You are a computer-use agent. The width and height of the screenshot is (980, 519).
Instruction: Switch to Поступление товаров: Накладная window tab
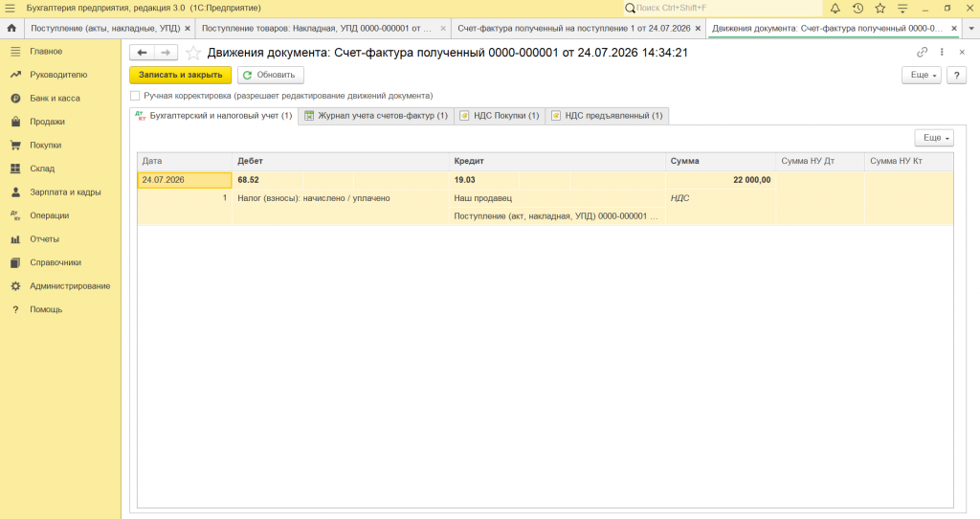[x=316, y=28]
